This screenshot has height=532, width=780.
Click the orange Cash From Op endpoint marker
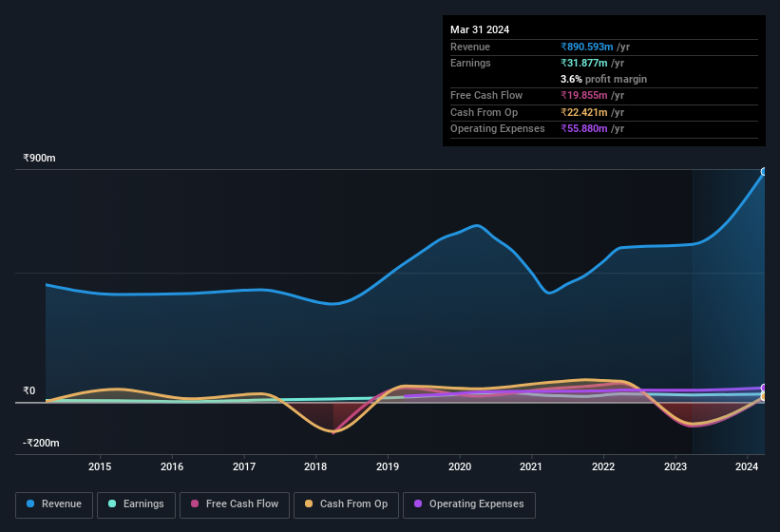point(764,396)
